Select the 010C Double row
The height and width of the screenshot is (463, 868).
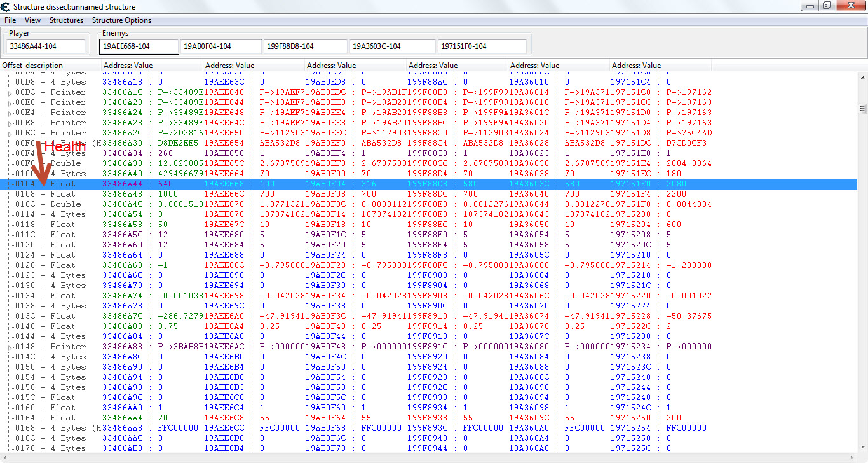tap(57, 204)
